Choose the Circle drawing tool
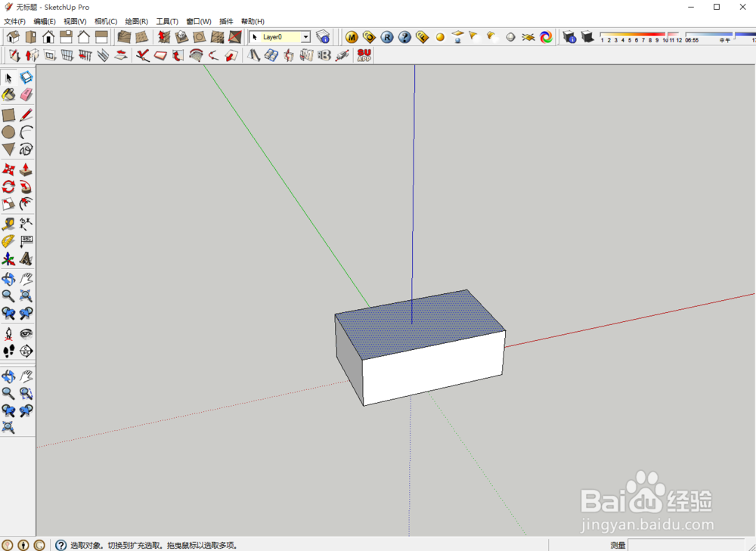The height and width of the screenshot is (551, 756). click(x=8, y=132)
